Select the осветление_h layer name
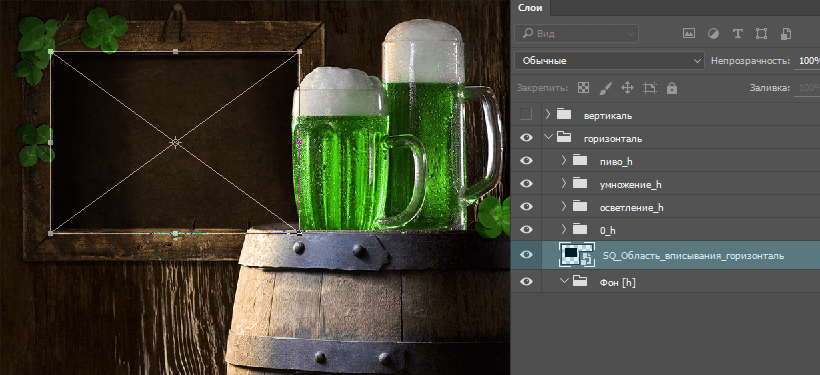 tap(632, 208)
